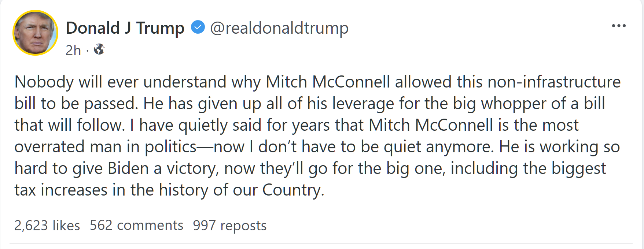Show the 997 reposts list
Viewport: 644px width, 249px height.
[x=230, y=226]
